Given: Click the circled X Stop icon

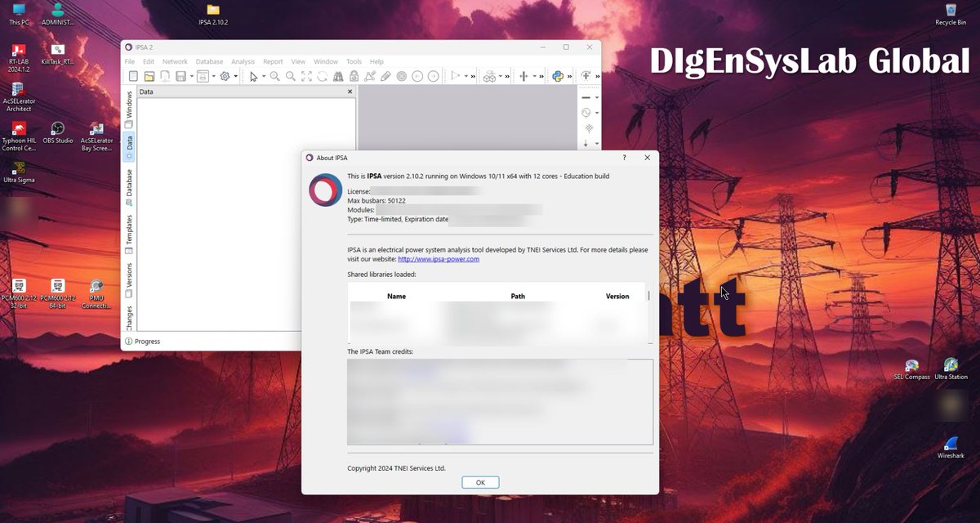Looking at the screenshot, I should tap(401, 76).
